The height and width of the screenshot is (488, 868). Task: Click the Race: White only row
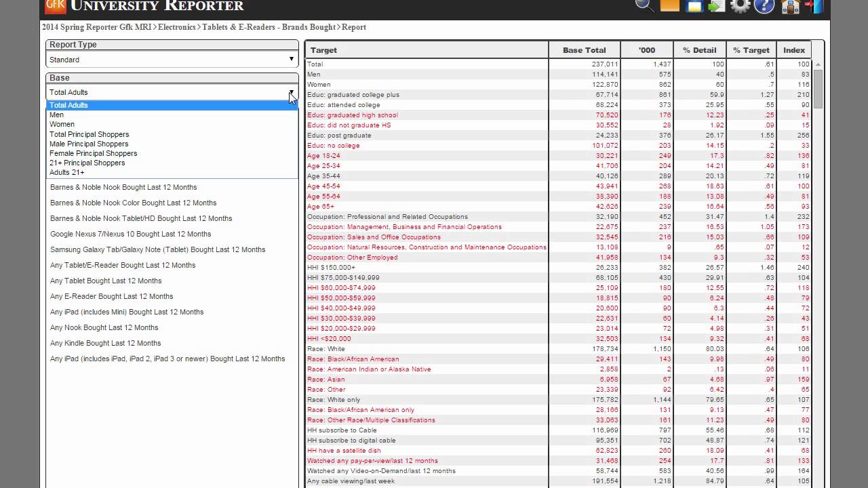(558, 400)
